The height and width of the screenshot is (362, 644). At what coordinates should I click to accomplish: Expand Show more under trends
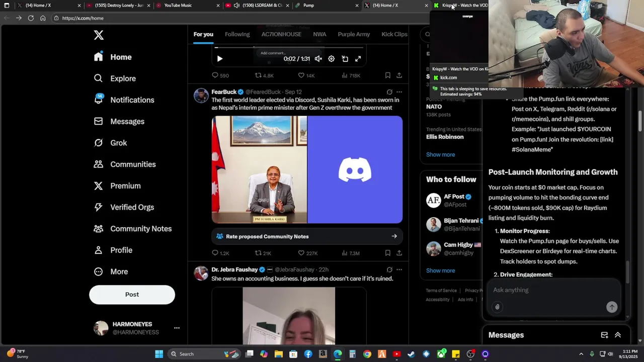(x=440, y=154)
